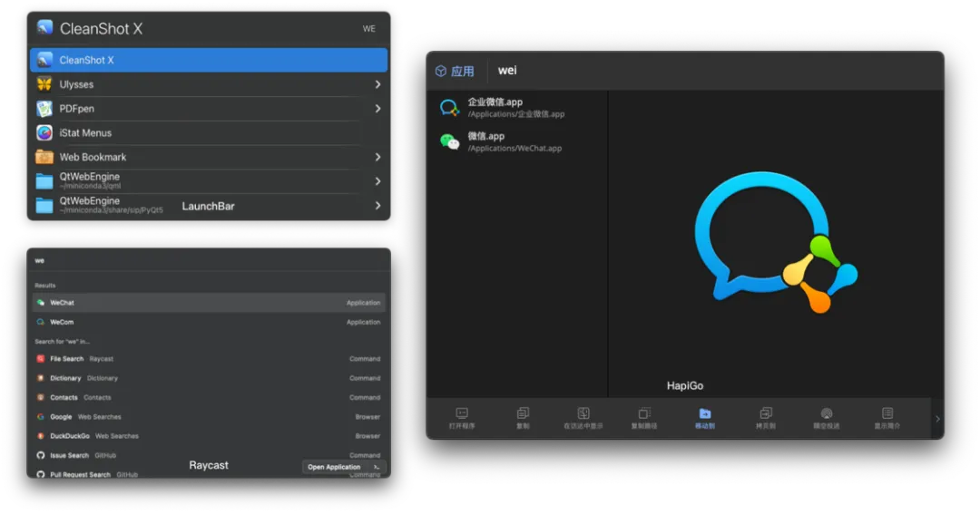This screenshot has width=980, height=514.
Task: Click the WeChat icon in Raycast results
Action: click(x=41, y=302)
